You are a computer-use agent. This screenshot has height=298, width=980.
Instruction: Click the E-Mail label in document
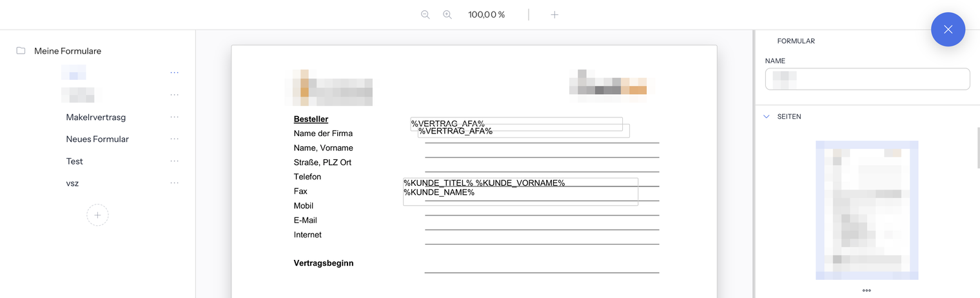coord(306,221)
